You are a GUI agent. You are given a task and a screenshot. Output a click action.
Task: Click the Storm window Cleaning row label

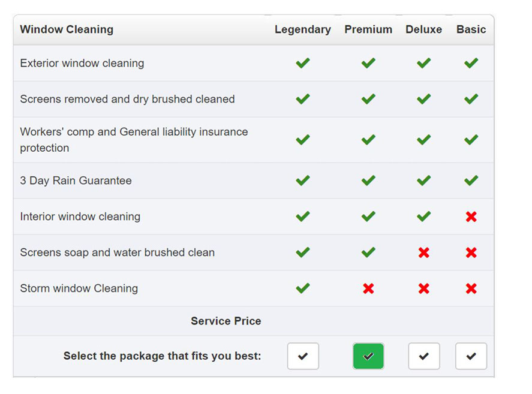79,288
